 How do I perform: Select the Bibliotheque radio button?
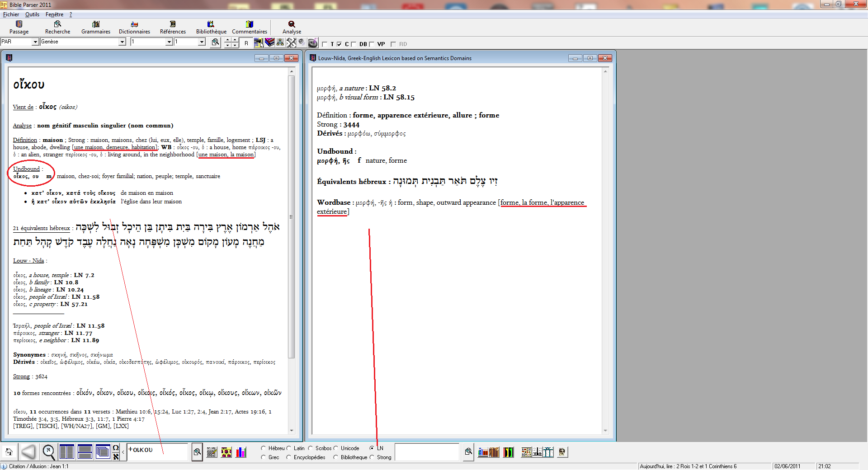[335, 457]
